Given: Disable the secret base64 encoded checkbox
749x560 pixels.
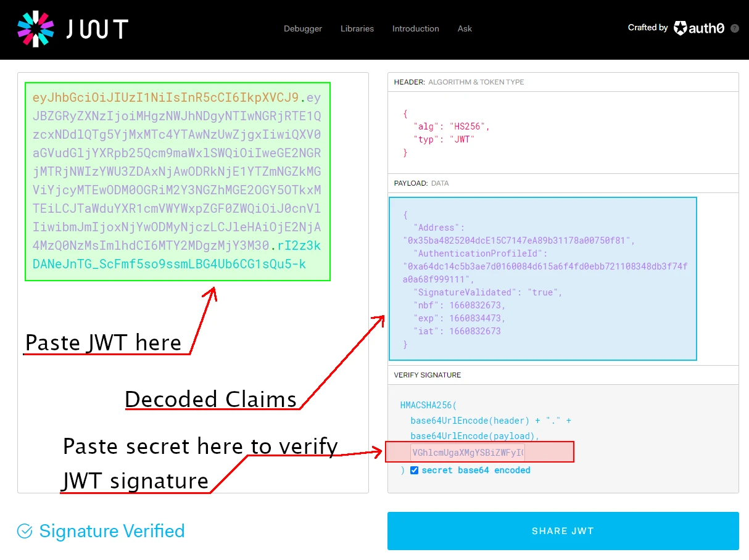Looking at the screenshot, I should 413,470.
